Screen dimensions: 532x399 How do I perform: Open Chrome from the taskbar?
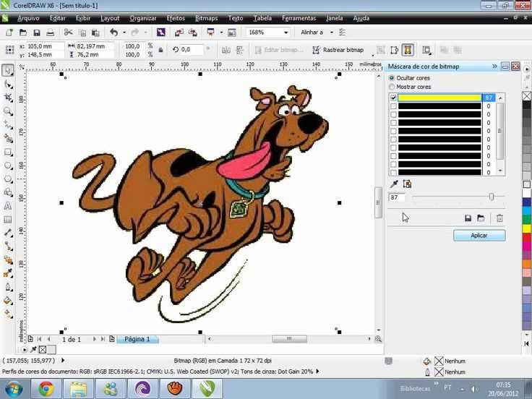pyautogui.click(x=46, y=389)
